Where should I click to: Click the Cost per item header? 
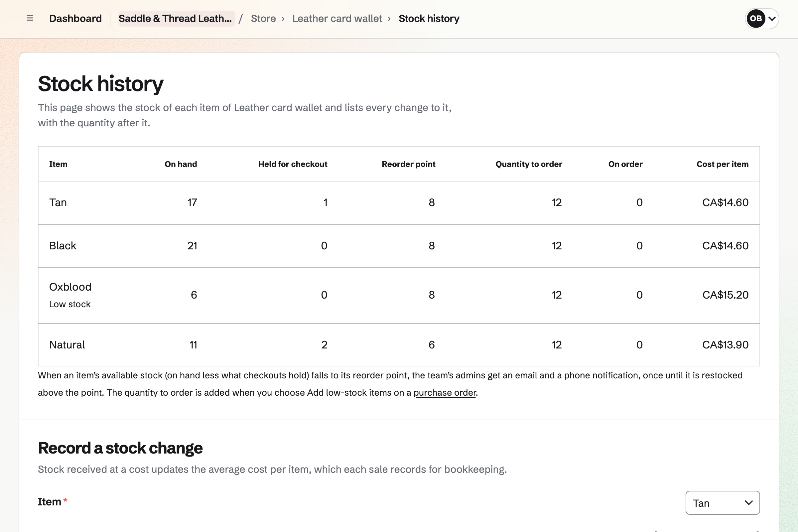point(722,164)
